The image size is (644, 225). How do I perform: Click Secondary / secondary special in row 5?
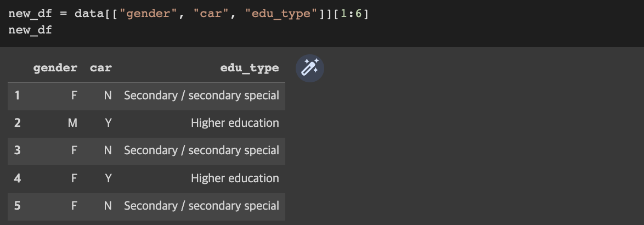pyautogui.click(x=202, y=205)
